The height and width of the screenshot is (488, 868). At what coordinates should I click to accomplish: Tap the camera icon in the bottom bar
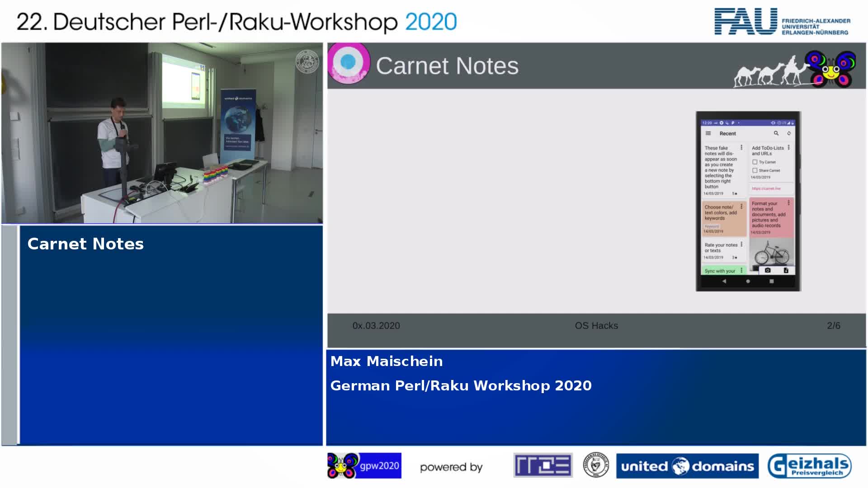768,270
